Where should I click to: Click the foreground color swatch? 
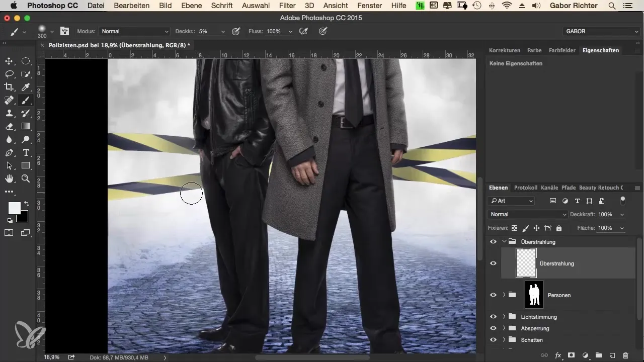pyautogui.click(x=14, y=208)
